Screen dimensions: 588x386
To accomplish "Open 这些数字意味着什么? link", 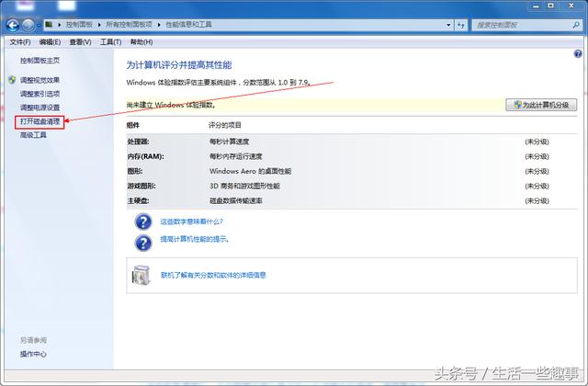I will (x=191, y=221).
